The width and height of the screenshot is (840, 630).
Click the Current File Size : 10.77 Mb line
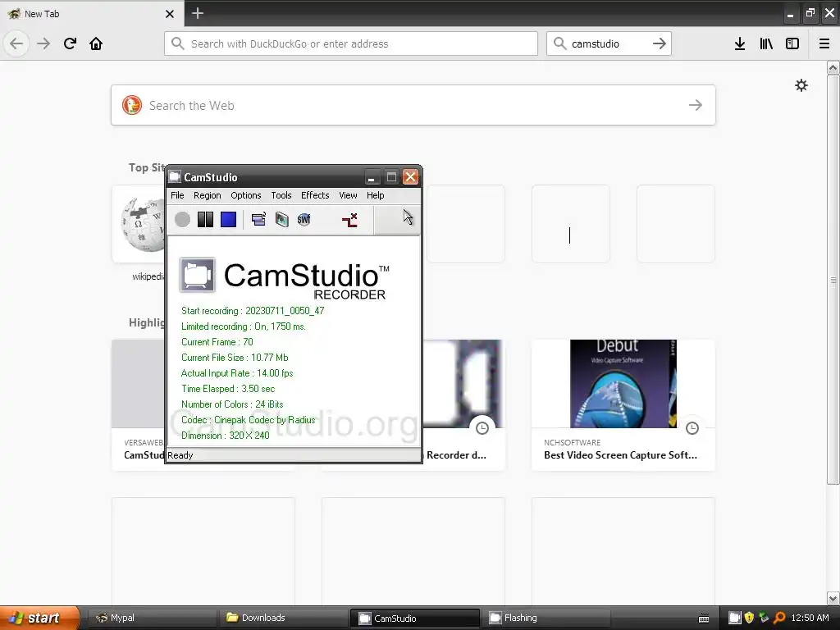235,358
